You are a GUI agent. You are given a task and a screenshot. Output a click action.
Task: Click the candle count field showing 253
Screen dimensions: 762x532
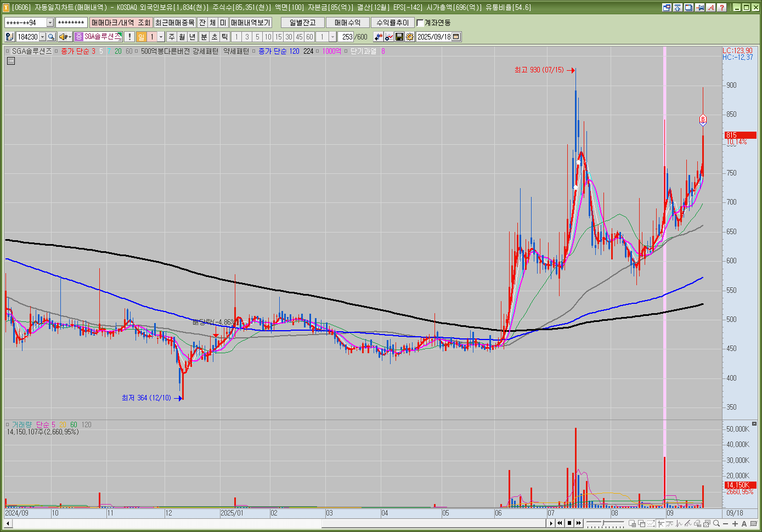click(x=346, y=37)
